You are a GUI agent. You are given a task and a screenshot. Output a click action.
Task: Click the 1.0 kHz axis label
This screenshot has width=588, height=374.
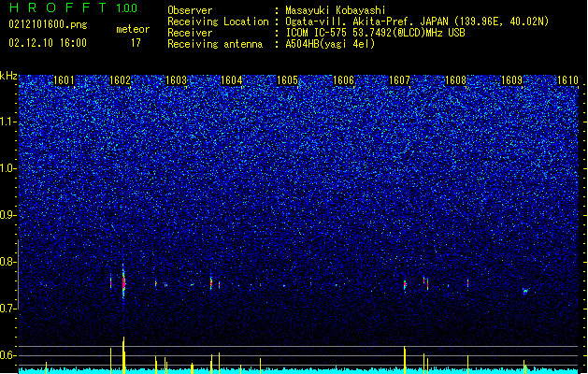(x=8, y=168)
